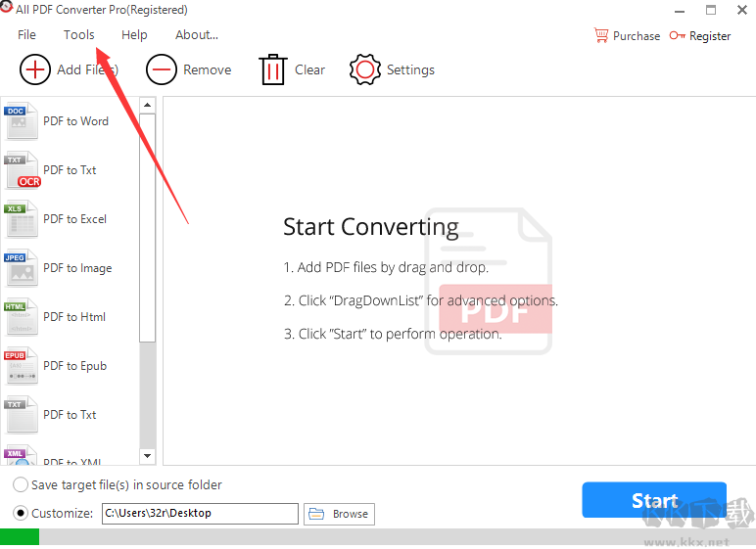
Task: Choose Save target file(s) in source folder
Action: coord(21,484)
